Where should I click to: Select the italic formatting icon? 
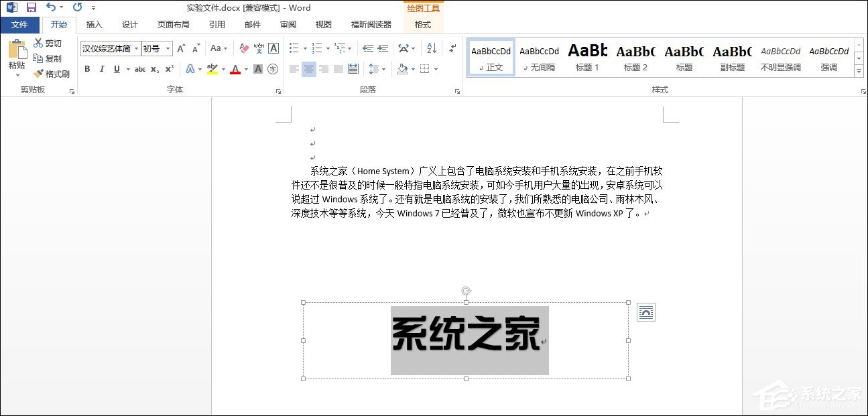coord(102,69)
